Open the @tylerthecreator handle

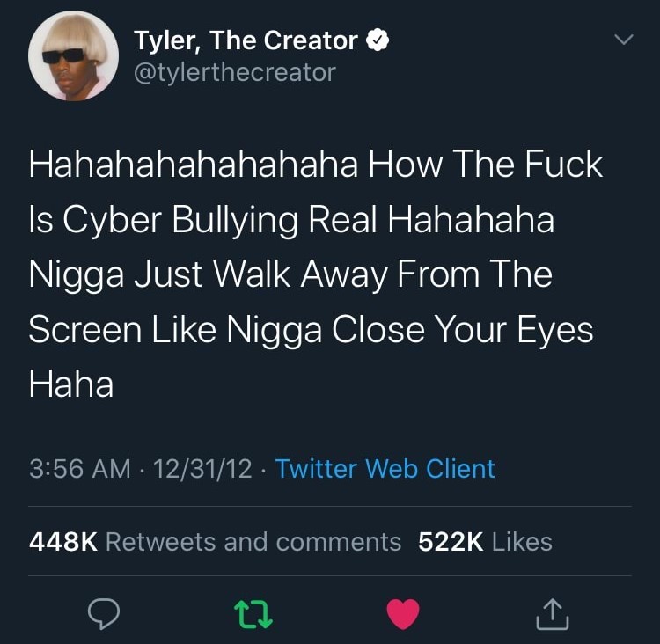tap(235, 72)
